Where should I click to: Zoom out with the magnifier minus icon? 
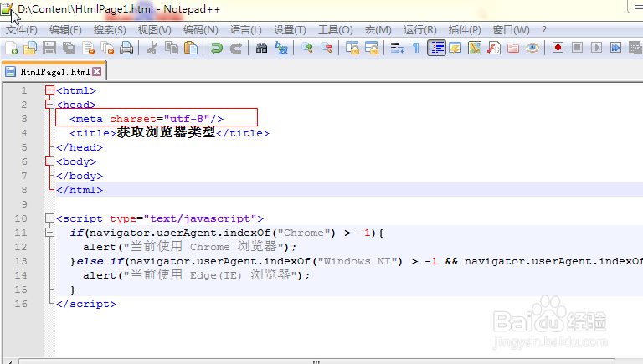point(327,48)
